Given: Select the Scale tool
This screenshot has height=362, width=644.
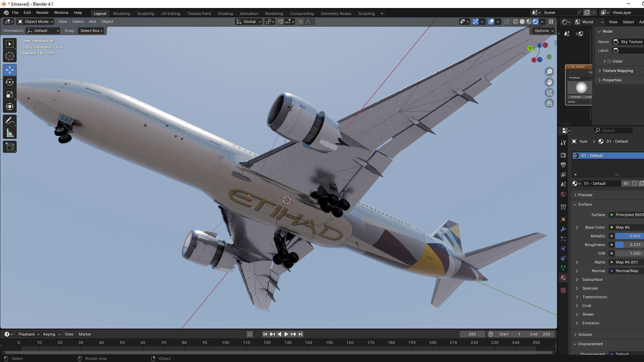Looking at the screenshot, I should pos(10,95).
